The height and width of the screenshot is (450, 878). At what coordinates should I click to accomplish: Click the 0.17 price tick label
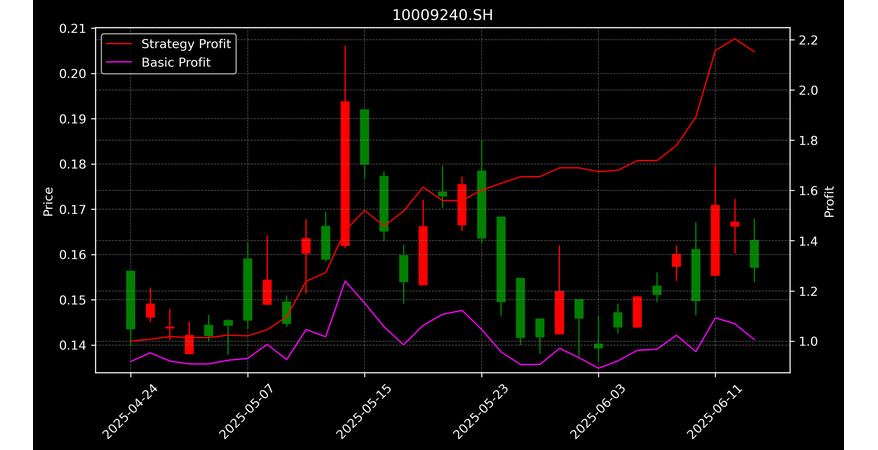coord(73,210)
